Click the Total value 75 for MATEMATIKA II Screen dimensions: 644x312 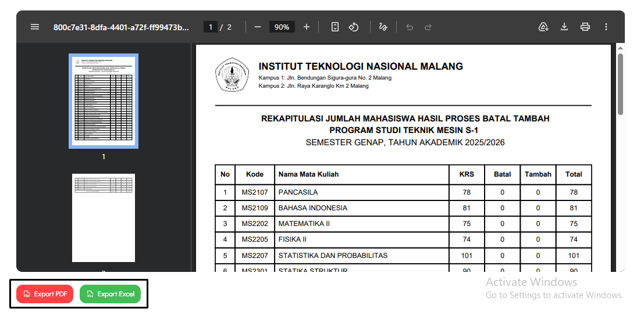point(574,224)
